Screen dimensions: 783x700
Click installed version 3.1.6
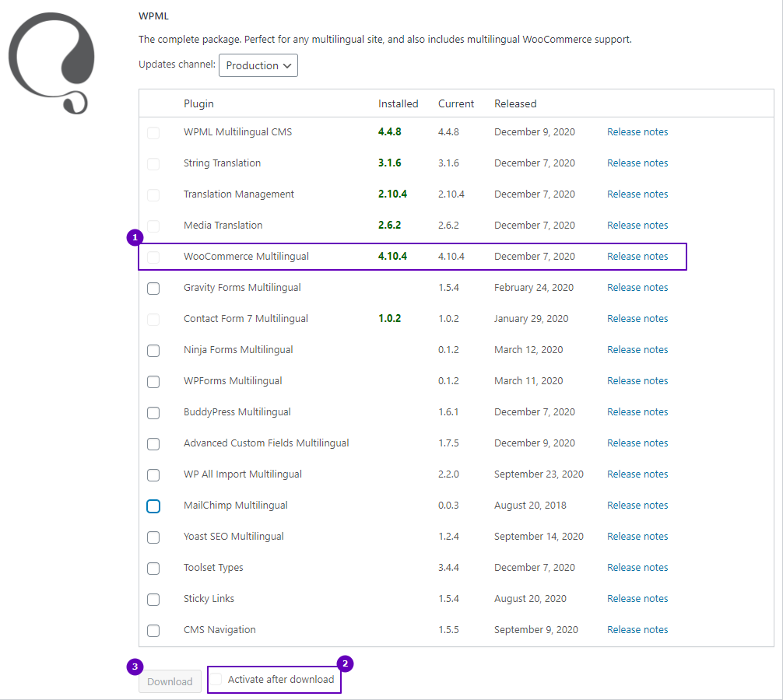(389, 163)
